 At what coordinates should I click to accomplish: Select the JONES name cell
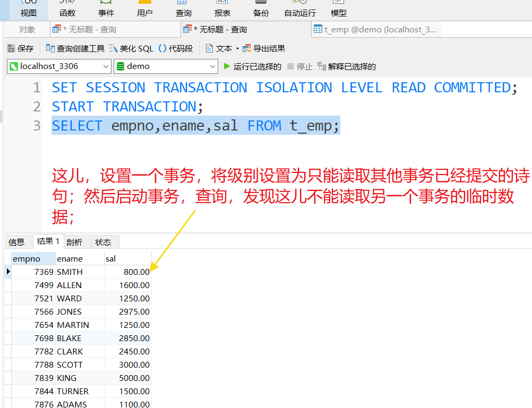(80, 311)
